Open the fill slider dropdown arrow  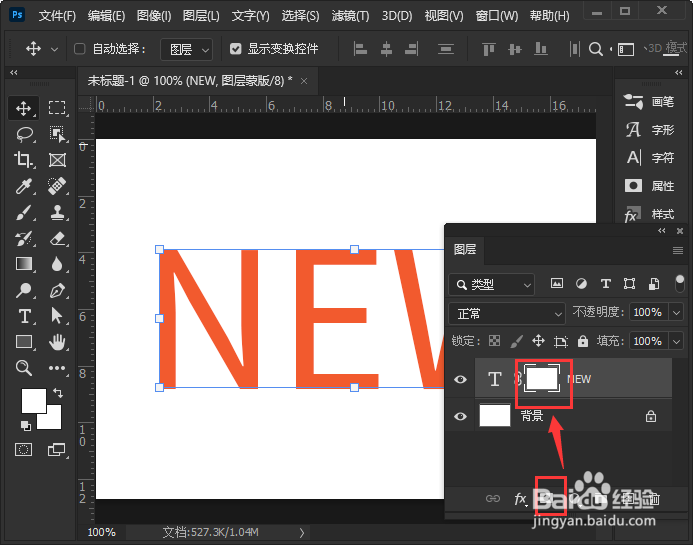pyautogui.click(x=676, y=341)
